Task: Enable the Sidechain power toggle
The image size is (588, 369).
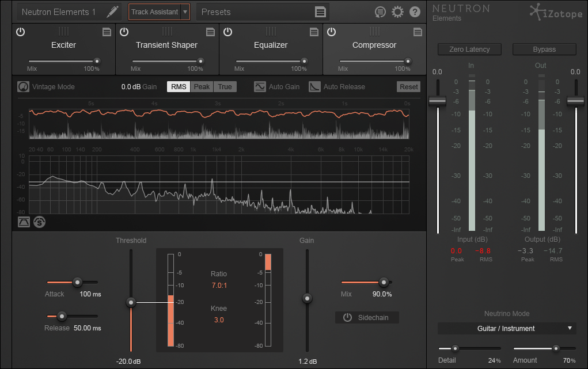Action: [x=347, y=318]
